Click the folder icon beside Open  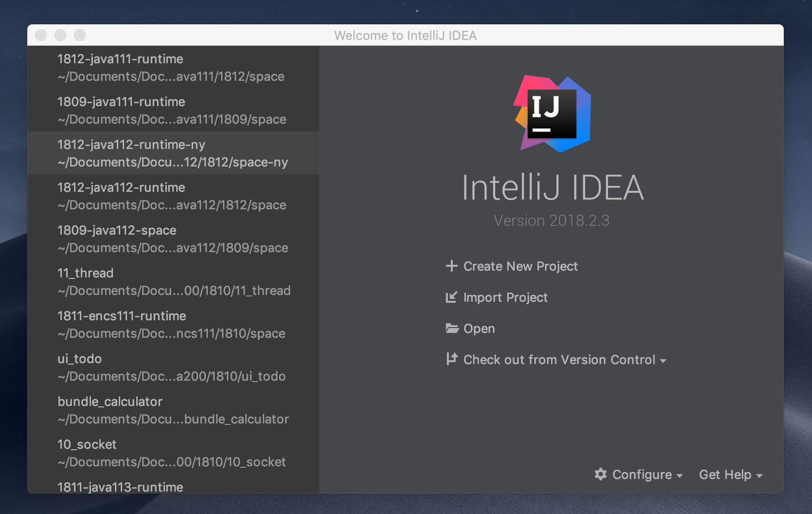452,329
